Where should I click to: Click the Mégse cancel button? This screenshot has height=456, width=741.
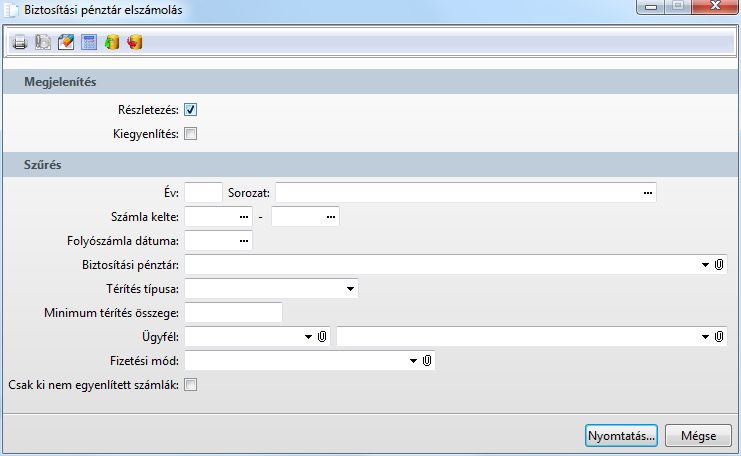[698, 436]
